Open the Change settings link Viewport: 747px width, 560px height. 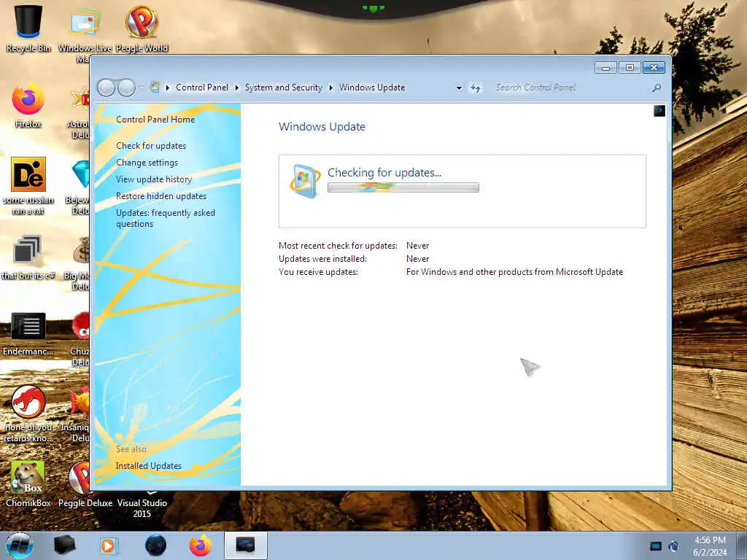click(147, 163)
